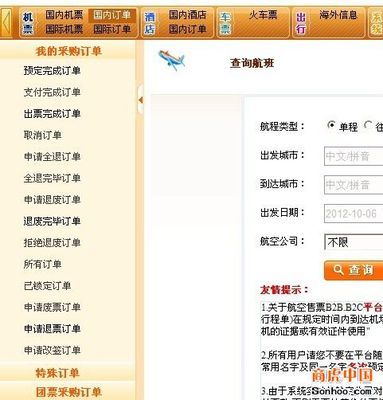The height and width of the screenshot is (400, 383).
Task: Open 国际机票 in the top menu
Action: pos(64,29)
